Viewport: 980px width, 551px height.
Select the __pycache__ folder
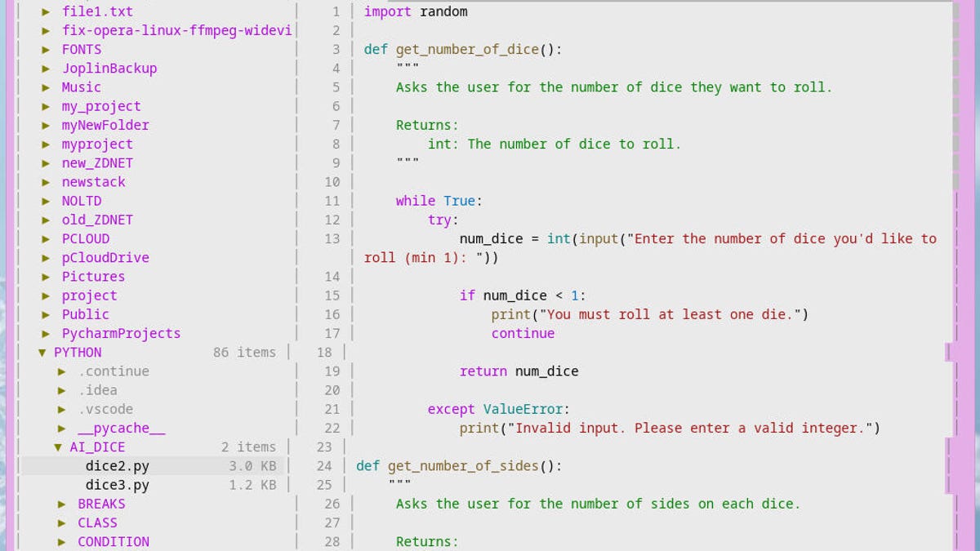tap(121, 429)
